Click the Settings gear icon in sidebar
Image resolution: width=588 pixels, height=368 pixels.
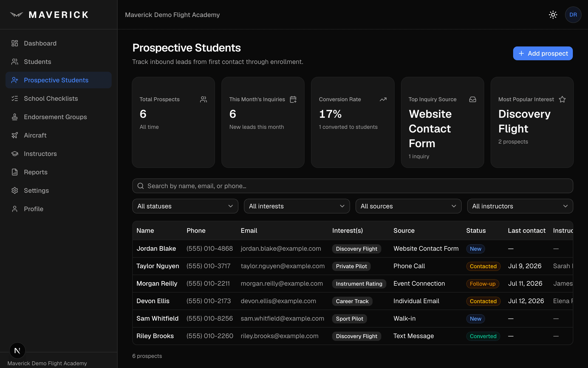point(15,191)
